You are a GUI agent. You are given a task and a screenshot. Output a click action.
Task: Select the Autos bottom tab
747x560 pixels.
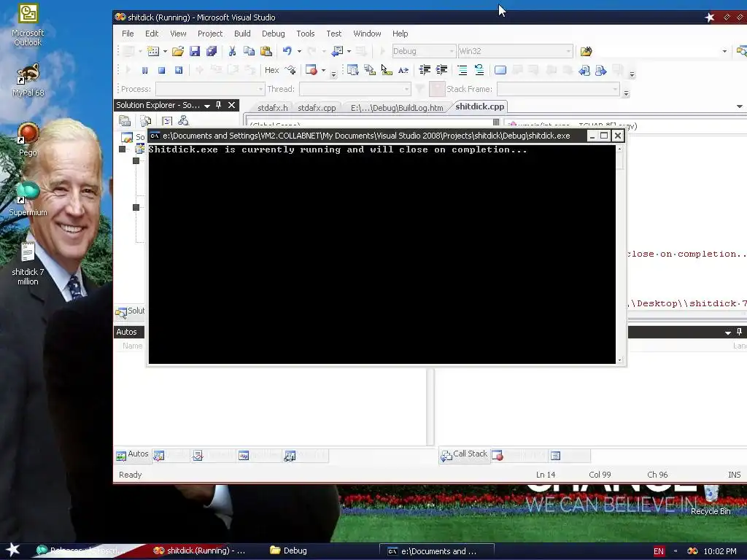coord(133,454)
